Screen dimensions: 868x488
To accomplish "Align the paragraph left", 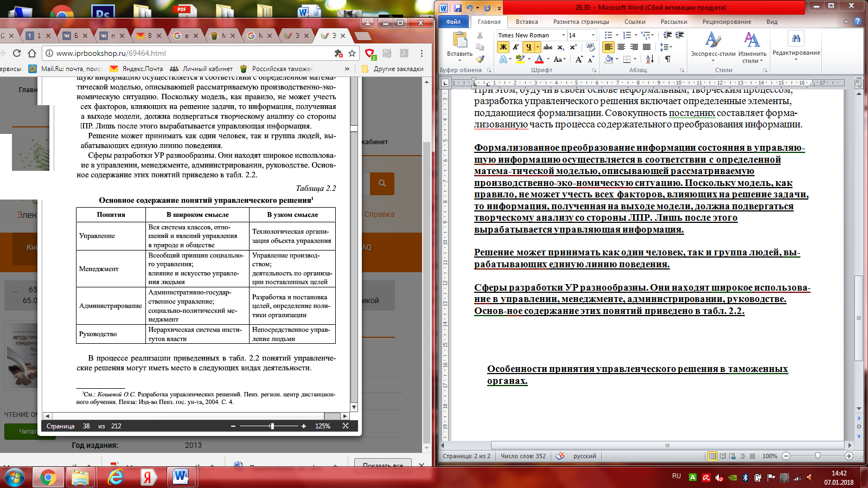I will [609, 47].
